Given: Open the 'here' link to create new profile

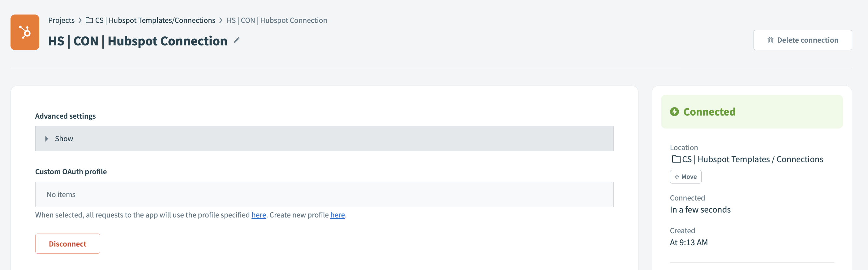Looking at the screenshot, I should tap(337, 215).
